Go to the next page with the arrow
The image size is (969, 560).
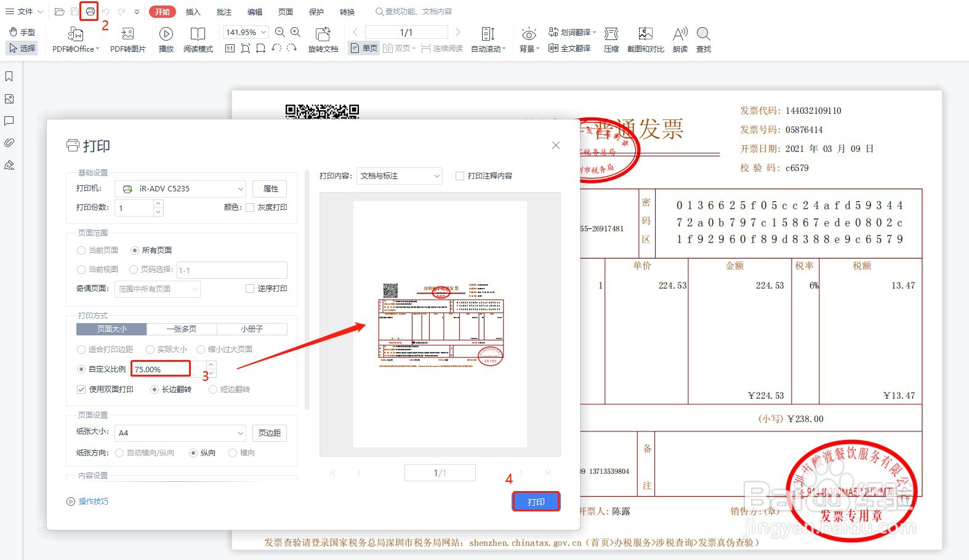pos(457,32)
